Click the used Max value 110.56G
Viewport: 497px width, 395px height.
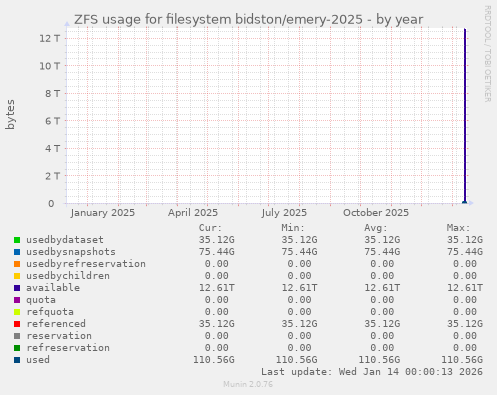tap(462, 360)
